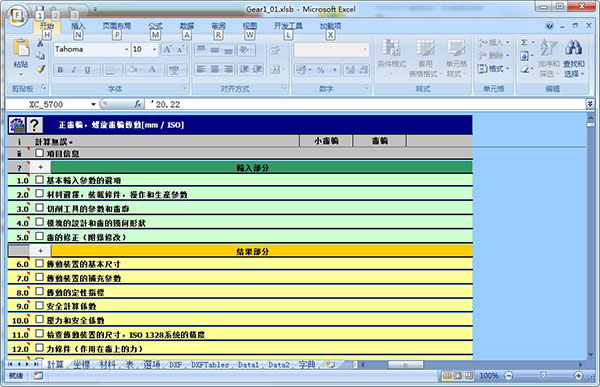The image size is (600, 387).
Task: Click the question mark help icon in sheet header
Action: 34,125
